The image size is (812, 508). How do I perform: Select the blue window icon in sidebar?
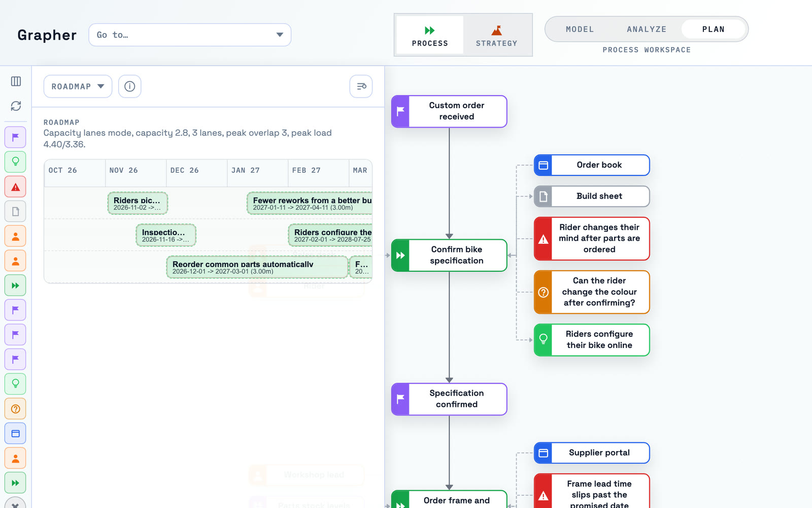tap(16, 433)
